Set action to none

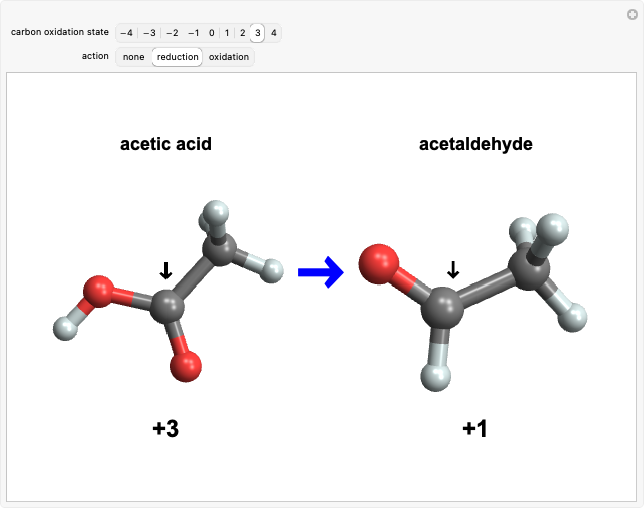(x=133, y=57)
